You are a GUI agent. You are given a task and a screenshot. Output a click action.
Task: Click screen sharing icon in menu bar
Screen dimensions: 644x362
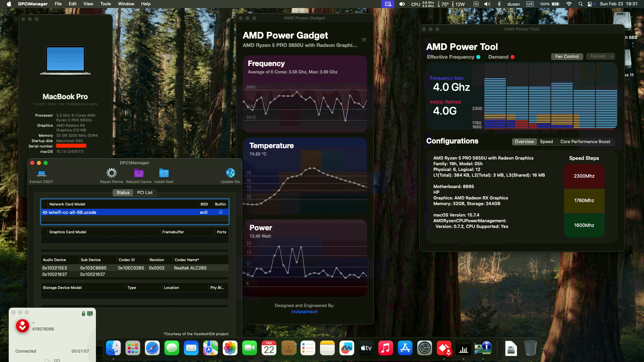pos(388,4)
